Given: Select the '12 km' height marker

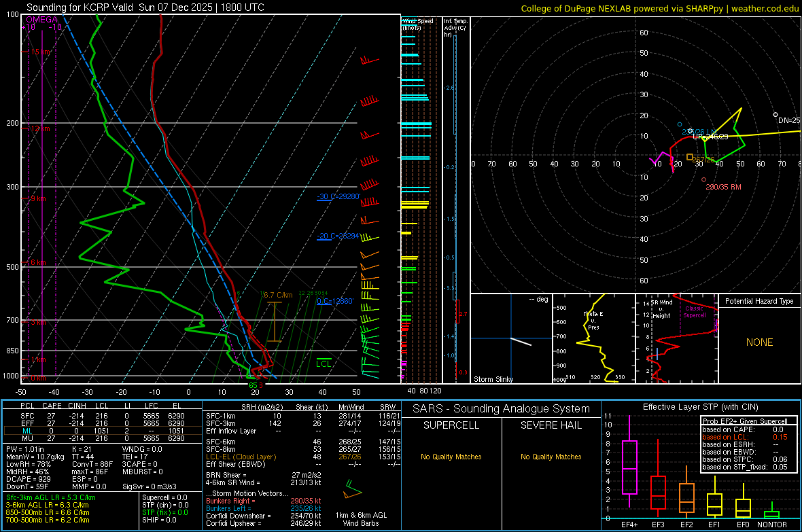Looking at the screenshot, I should coord(40,128).
